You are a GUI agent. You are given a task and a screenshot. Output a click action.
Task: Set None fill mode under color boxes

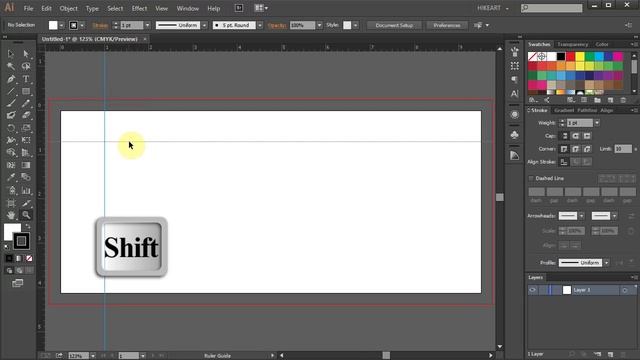pos(29,258)
